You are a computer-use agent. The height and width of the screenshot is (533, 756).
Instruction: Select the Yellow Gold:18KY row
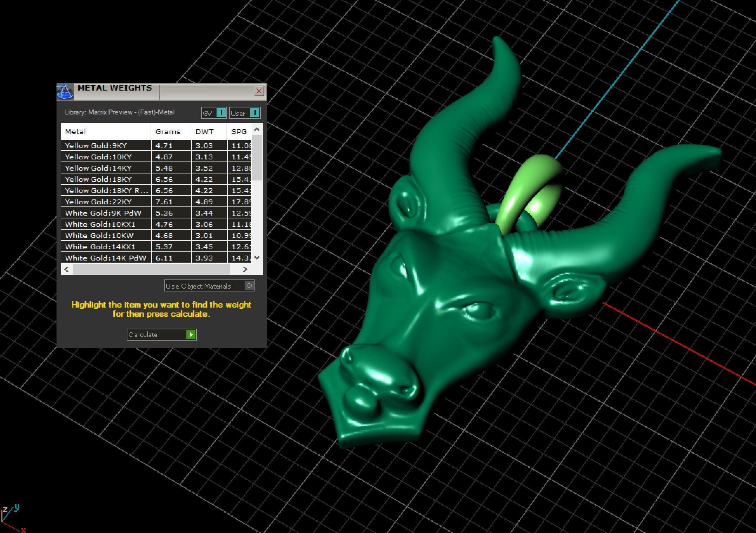[x=156, y=179]
